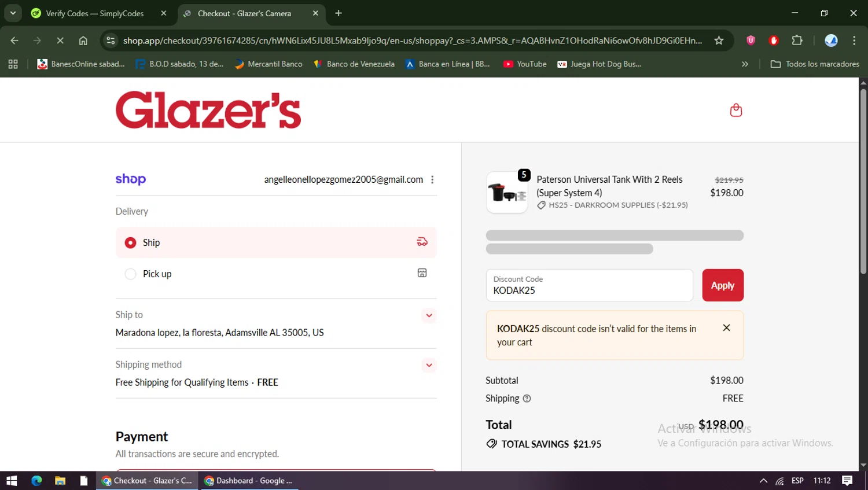Show more bookmarks chevron
This screenshot has width=868, height=490.
pyautogui.click(x=745, y=64)
